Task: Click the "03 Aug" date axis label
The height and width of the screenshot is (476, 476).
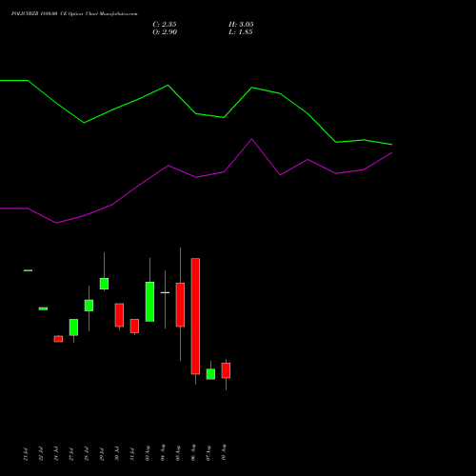Action: coord(148,453)
